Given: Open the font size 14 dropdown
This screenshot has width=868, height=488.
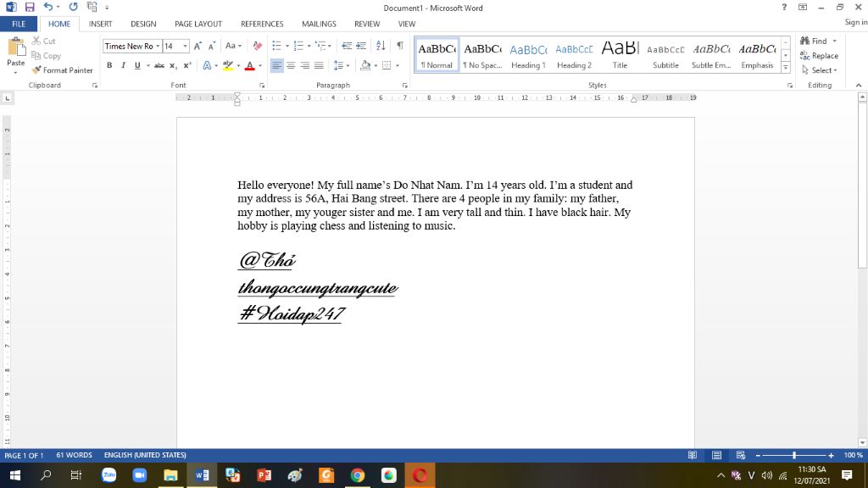Looking at the screenshot, I should tap(185, 46).
